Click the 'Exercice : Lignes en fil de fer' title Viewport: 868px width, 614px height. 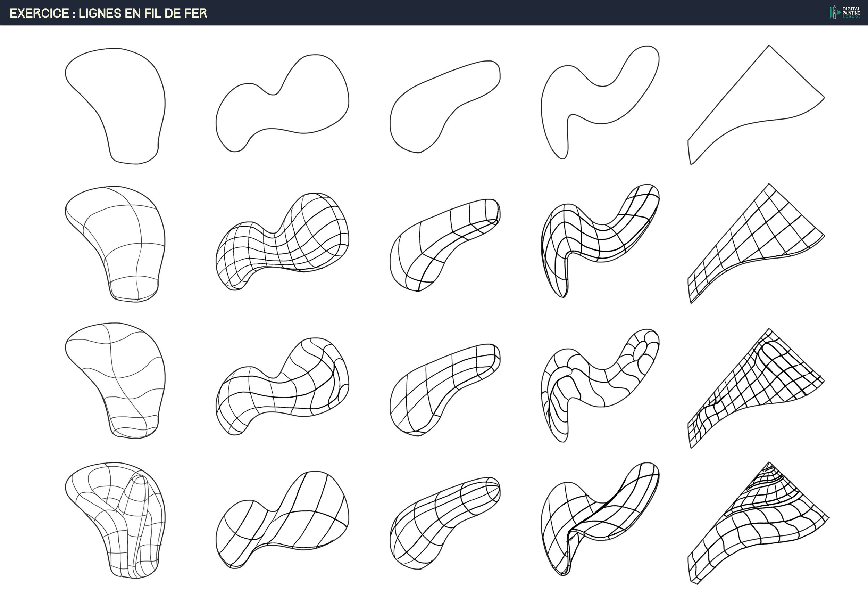point(108,14)
